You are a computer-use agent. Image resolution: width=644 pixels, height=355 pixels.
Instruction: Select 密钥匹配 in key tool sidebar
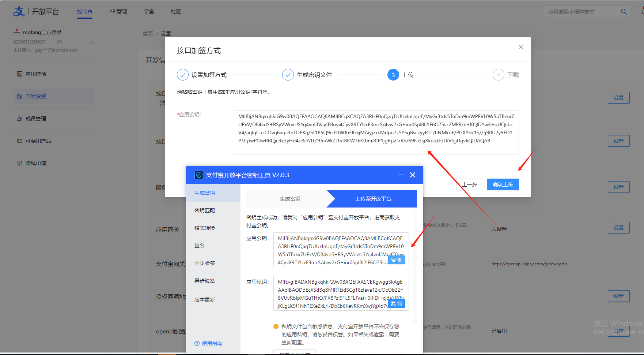(x=213, y=210)
